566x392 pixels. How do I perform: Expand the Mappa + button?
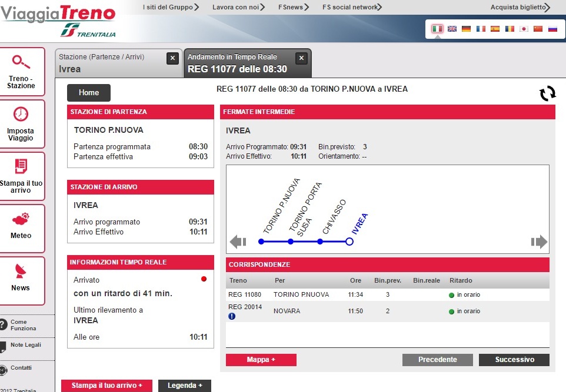point(261,360)
